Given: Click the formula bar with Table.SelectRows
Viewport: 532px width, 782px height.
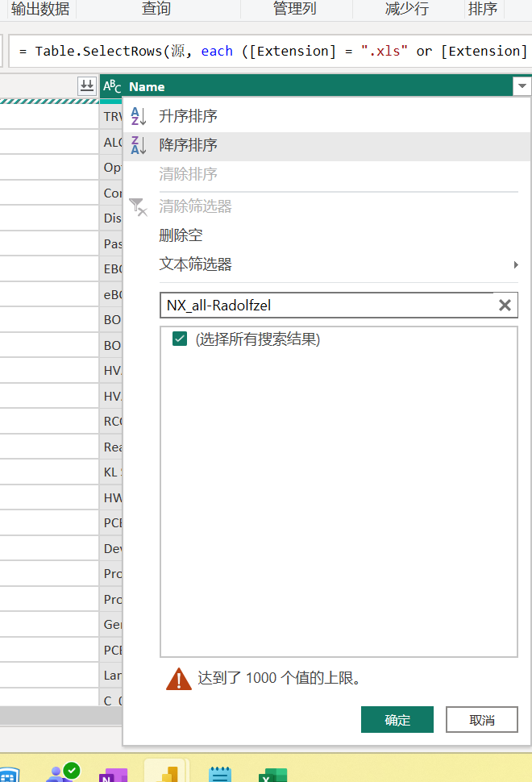Looking at the screenshot, I should point(271,52).
